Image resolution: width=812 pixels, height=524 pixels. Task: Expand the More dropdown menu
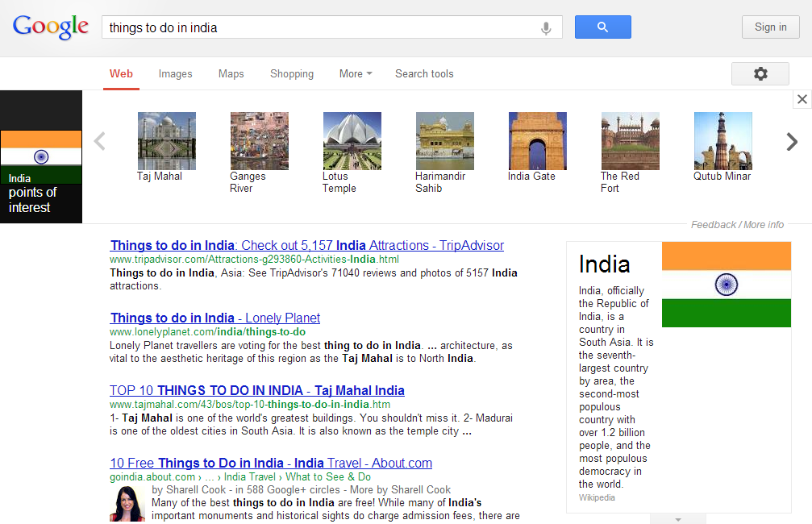click(x=356, y=74)
